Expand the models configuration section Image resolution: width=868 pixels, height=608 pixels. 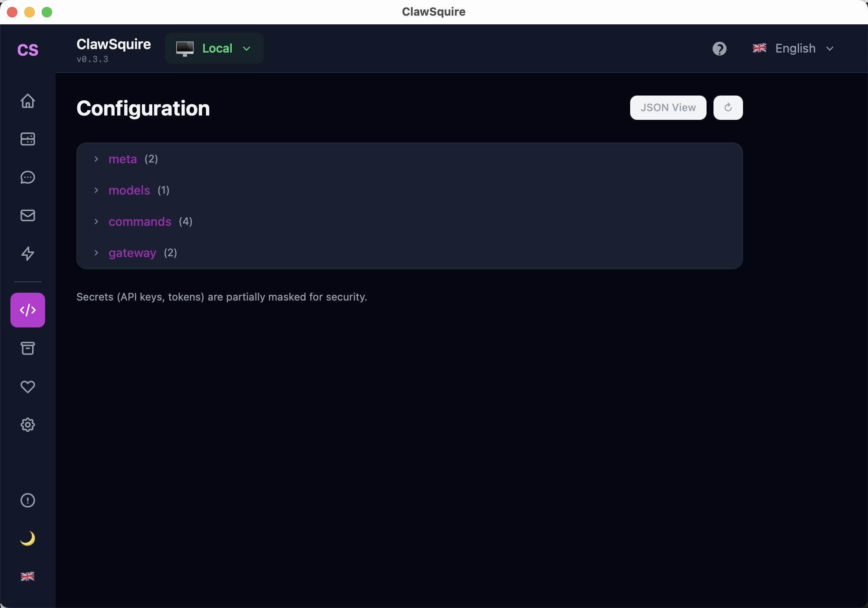point(129,190)
